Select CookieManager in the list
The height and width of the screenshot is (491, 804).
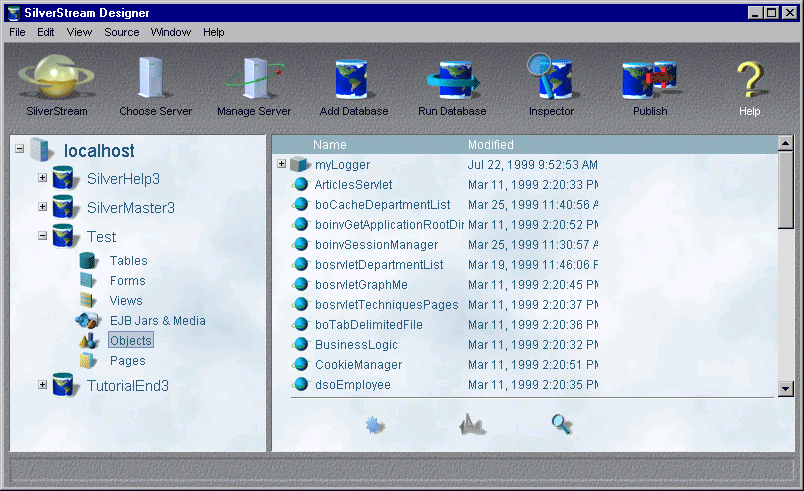click(x=358, y=364)
